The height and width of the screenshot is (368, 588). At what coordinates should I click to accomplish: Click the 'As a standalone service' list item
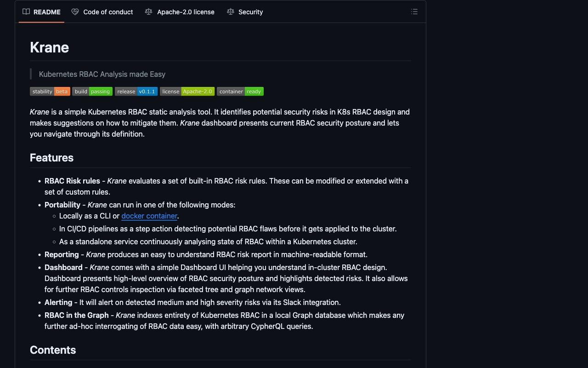pyautogui.click(x=208, y=241)
